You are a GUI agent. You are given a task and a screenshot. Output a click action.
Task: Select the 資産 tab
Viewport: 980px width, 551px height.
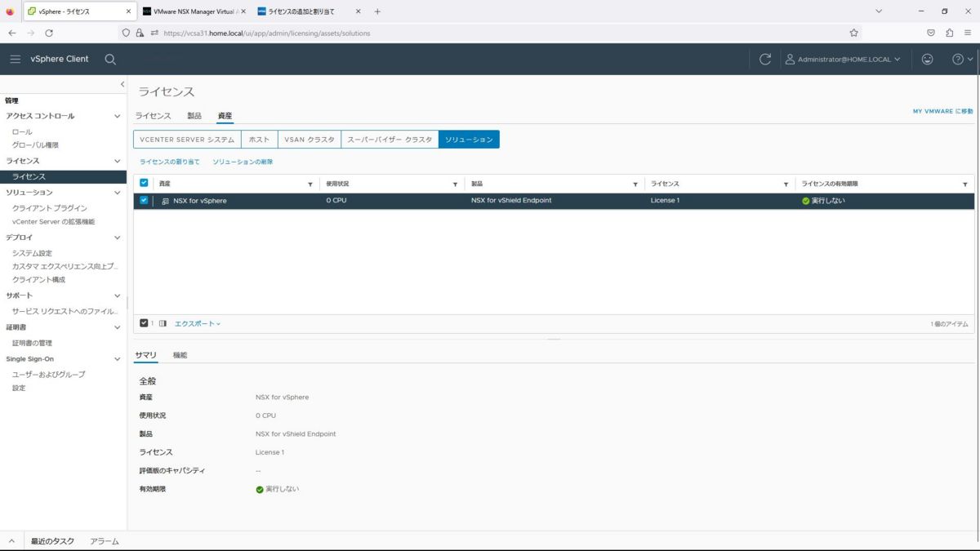(x=225, y=116)
